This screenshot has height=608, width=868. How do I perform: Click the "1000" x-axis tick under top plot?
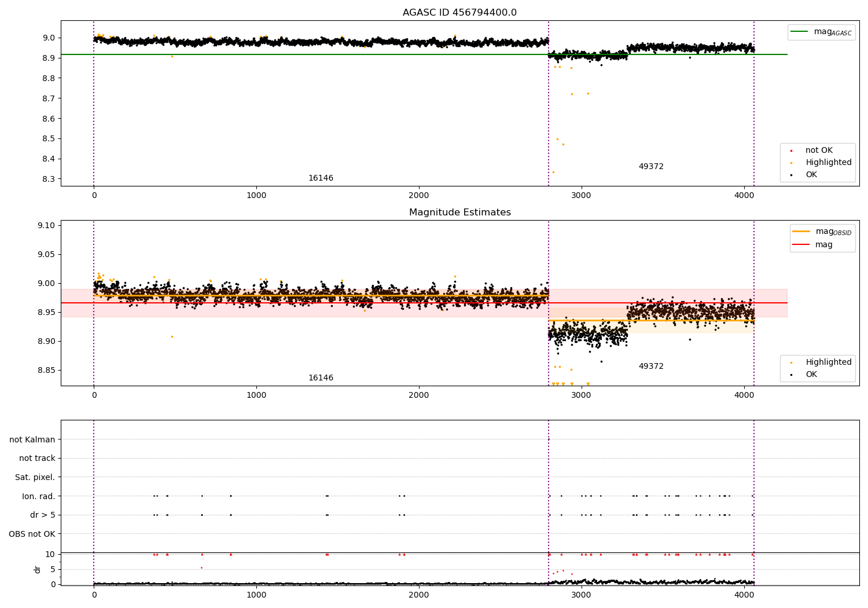point(256,196)
